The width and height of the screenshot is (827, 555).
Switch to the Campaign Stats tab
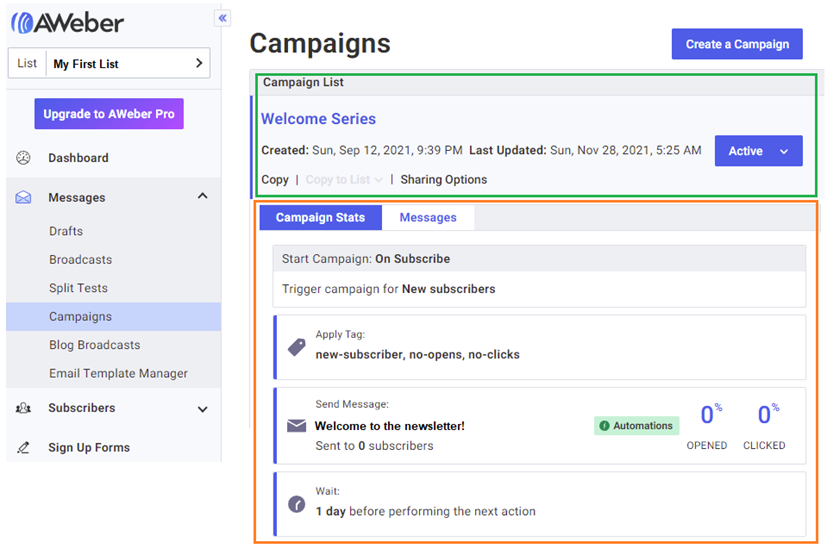tap(321, 217)
